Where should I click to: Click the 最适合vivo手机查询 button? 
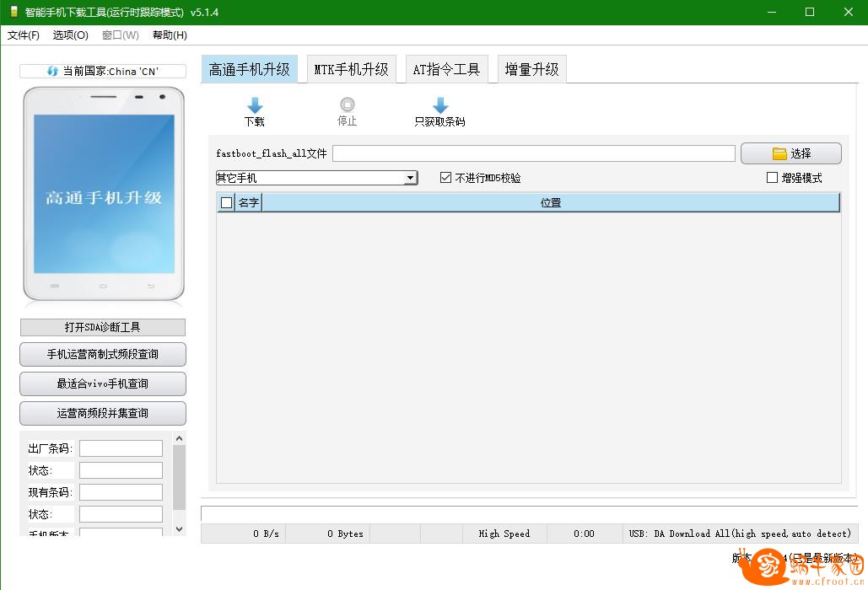(x=102, y=383)
